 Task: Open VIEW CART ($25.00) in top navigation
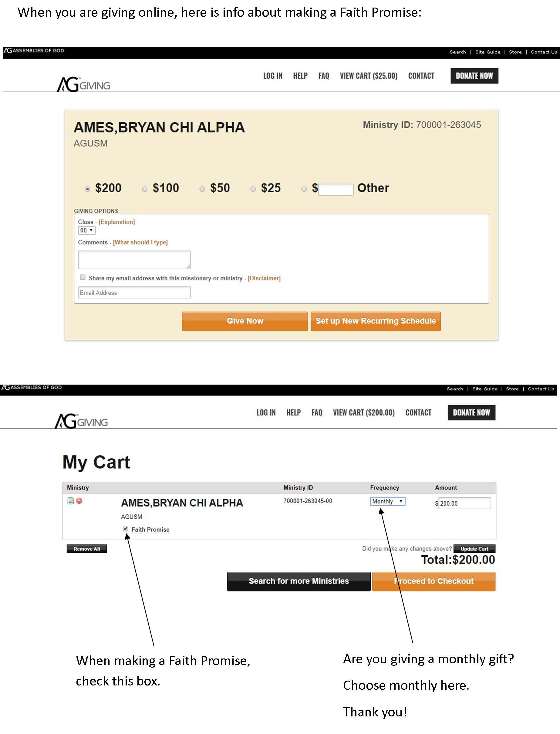tap(369, 76)
